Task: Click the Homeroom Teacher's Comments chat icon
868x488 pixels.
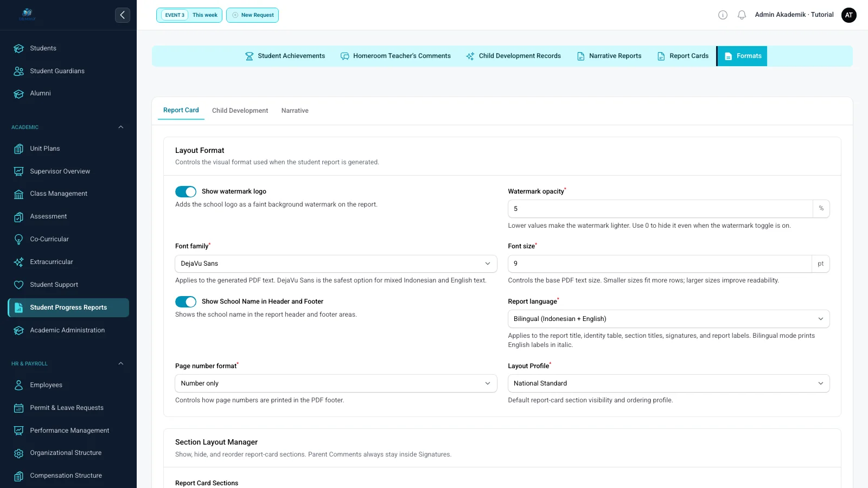Action: point(344,56)
